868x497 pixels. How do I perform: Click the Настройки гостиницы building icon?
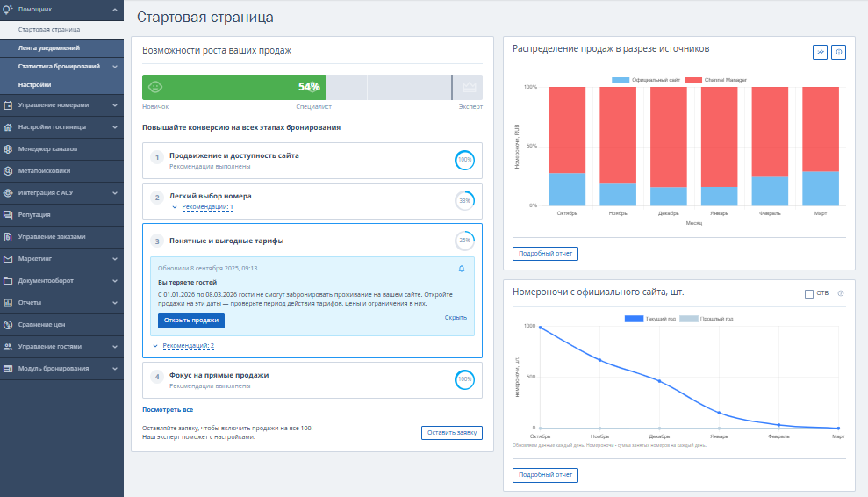(8, 126)
